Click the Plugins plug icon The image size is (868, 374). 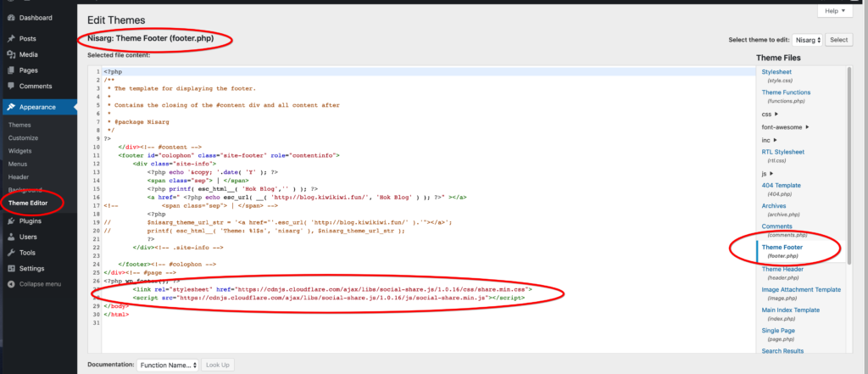pyautogui.click(x=11, y=221)
